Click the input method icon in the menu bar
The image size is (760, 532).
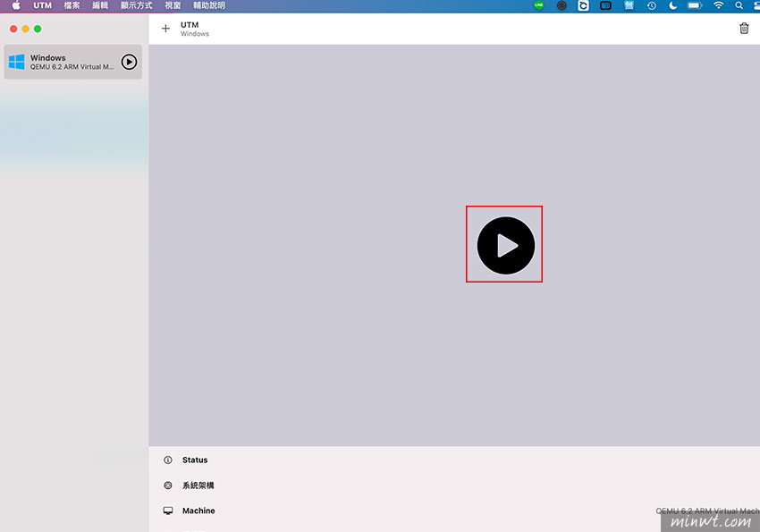(629, 6)
